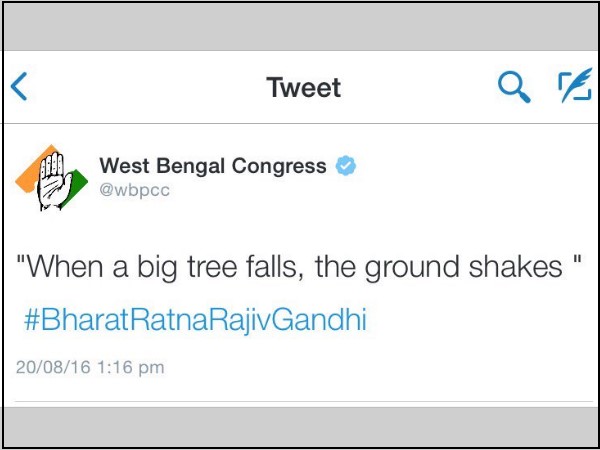Open the West Bengal Congress profile name
Screen dimensions: 600x450
(212, 166)
